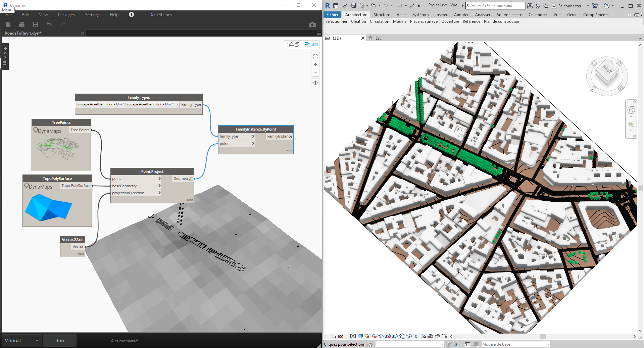Toggle Dynamo graph view navigation mode

311,45
